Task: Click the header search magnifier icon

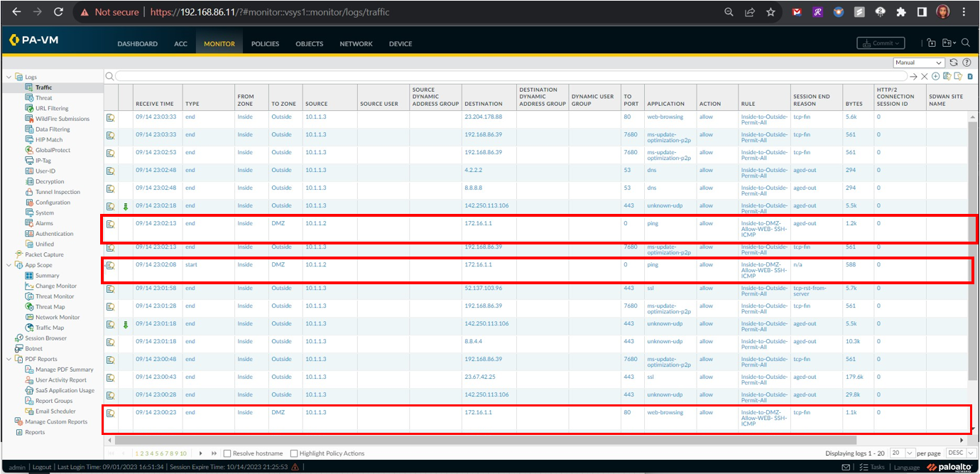Action: click(966, 43)
